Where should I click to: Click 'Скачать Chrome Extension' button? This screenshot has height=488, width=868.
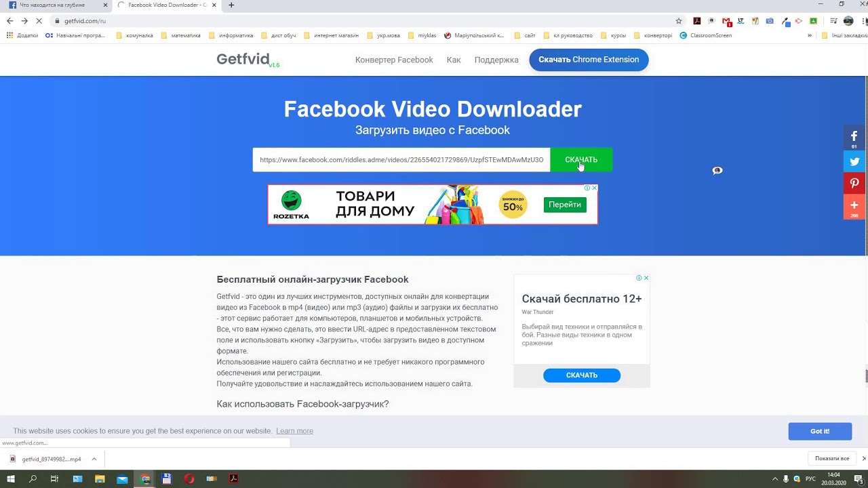click(589, 60)
